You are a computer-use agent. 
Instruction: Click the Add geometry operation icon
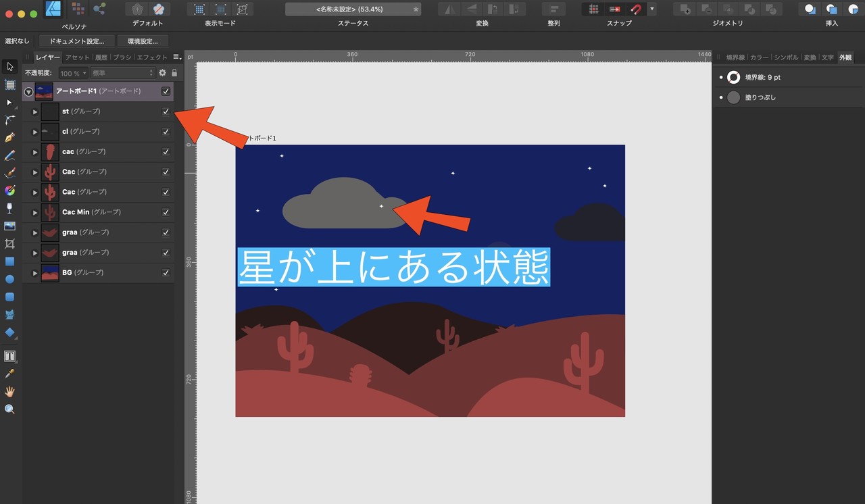click(x=685, y=9)
